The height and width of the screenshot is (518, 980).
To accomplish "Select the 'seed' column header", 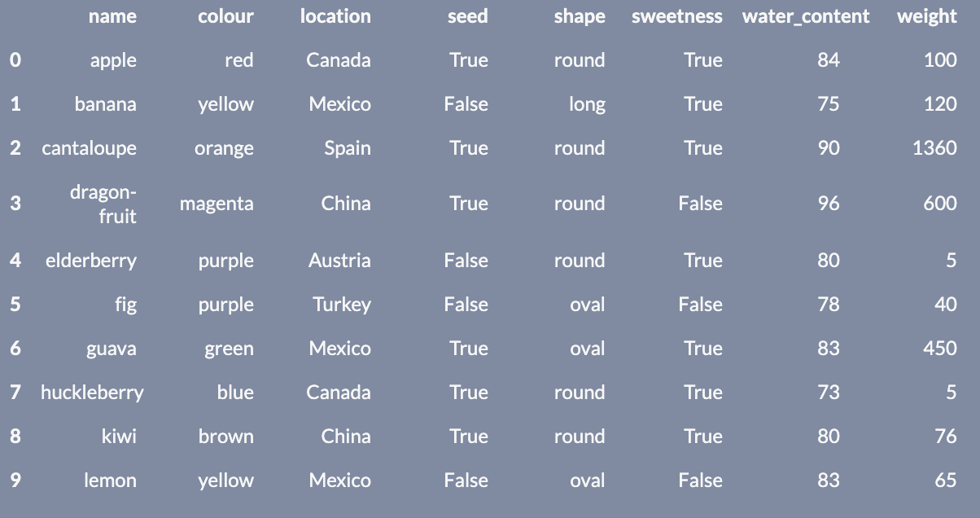I will [x=468, y=16].
